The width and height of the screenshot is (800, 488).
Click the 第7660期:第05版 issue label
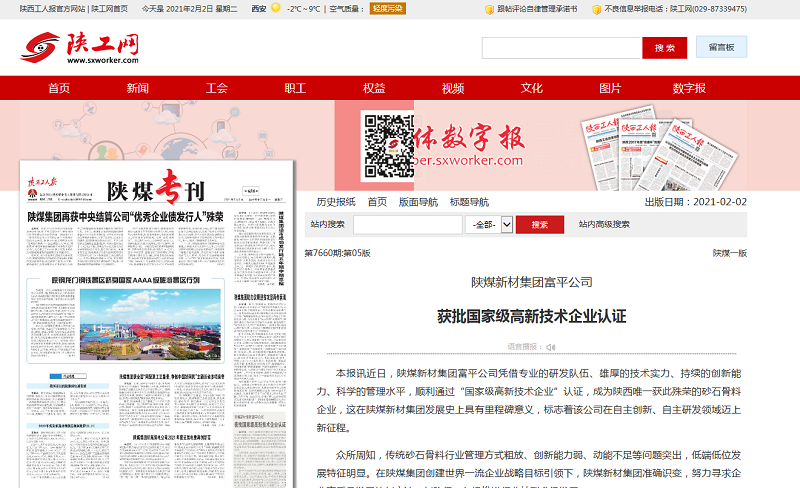tap(337, 253)
